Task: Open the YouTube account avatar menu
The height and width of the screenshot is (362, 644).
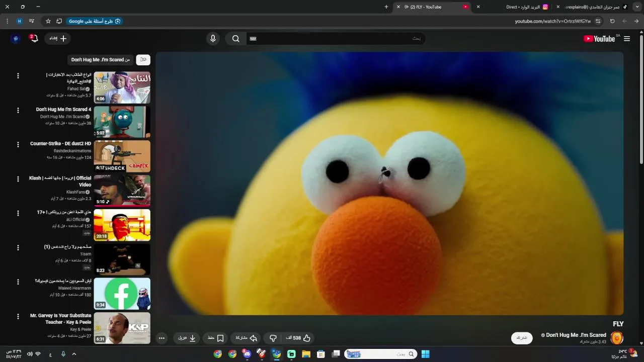Action: 16,39
